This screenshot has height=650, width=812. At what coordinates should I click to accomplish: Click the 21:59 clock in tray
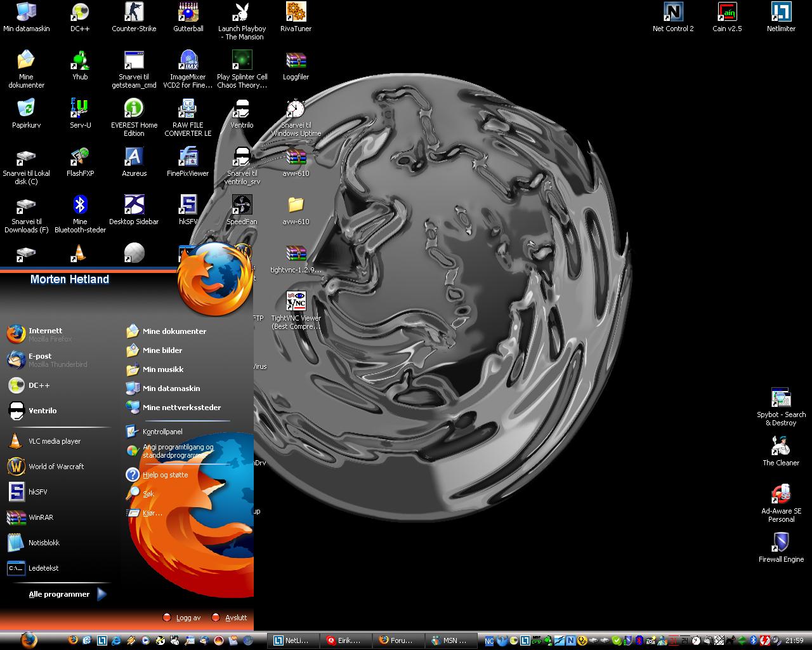(794, 640)
